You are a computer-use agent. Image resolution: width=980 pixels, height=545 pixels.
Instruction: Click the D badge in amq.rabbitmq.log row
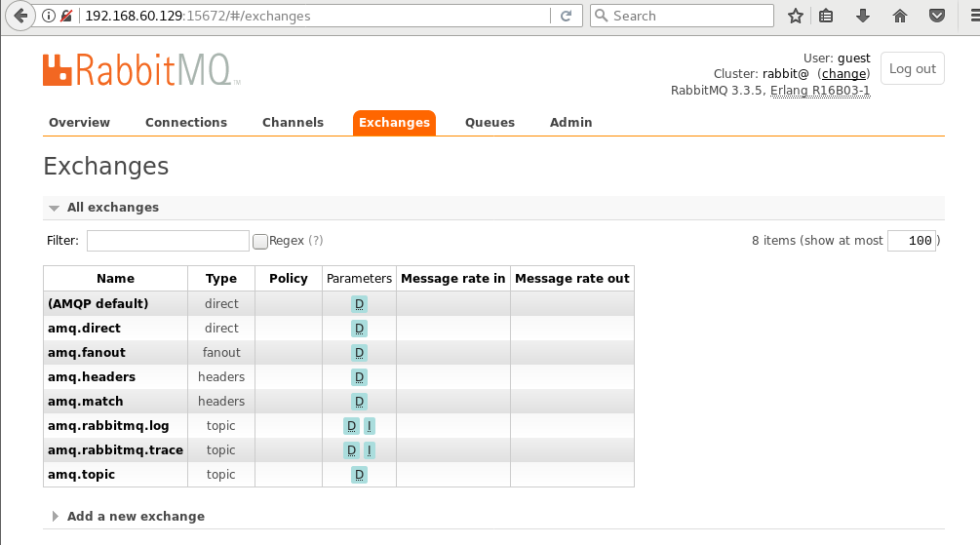pyautogui.click(x=351, y=426)
